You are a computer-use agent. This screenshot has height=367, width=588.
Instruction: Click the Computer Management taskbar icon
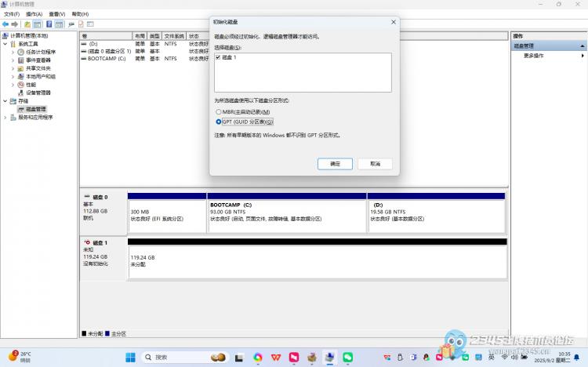point(330,358)
